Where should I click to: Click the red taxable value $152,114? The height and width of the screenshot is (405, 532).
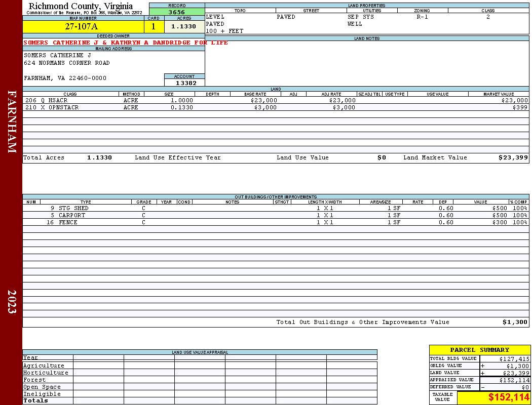(509, 397)
